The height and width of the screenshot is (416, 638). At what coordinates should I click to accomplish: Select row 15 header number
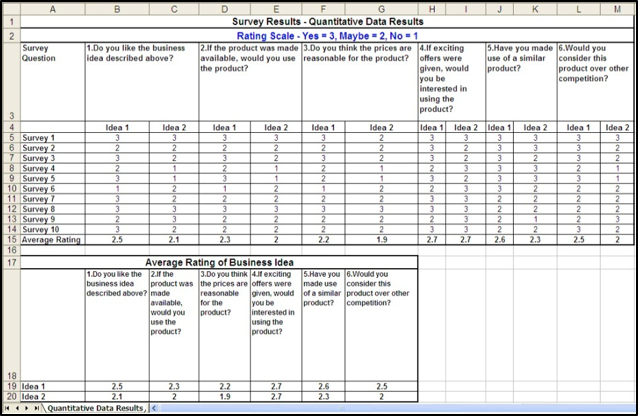(11, 239)
